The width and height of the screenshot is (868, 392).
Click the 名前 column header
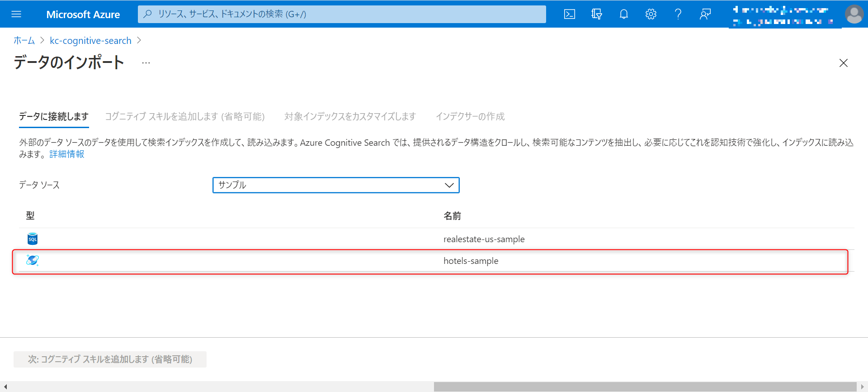click(x=452, y=216)
